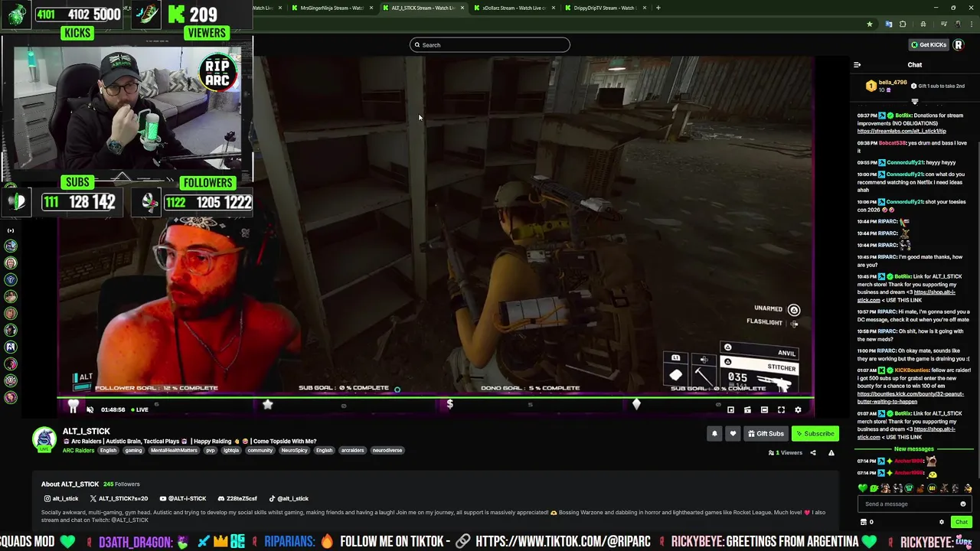The width and height of the screenshot is (980, 551).
Task: Select the ALT_I_STICK Stream browser tab
Action: 423,8
